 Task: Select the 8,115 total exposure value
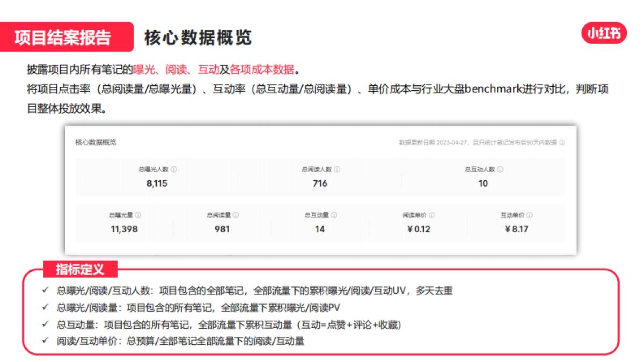click(x=156, y=183)
